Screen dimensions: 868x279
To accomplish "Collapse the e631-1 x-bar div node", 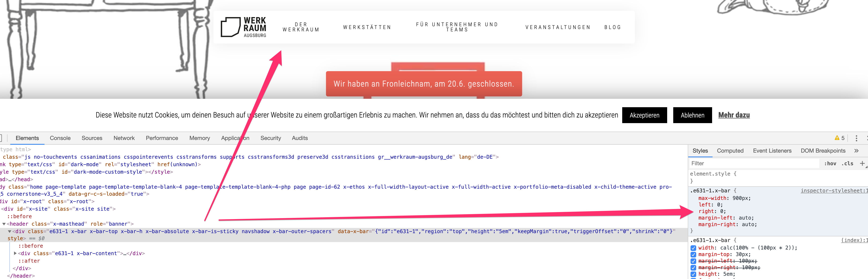I will (10, 231).
